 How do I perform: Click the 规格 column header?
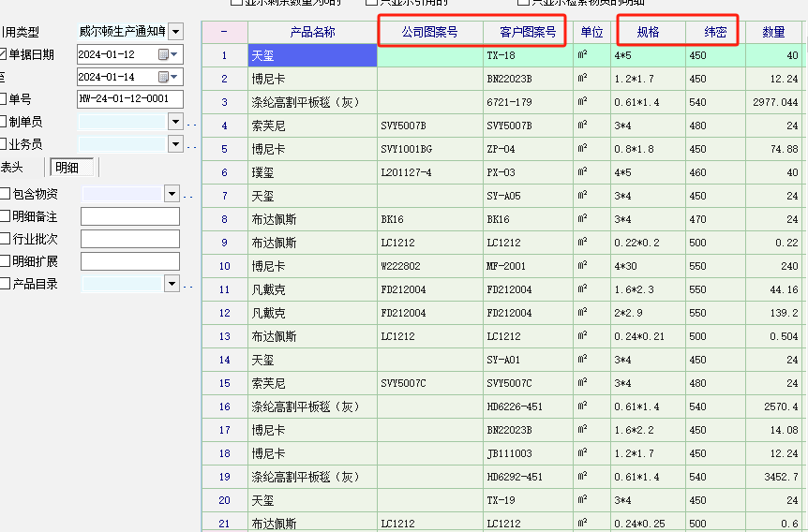tap(648, 32)
